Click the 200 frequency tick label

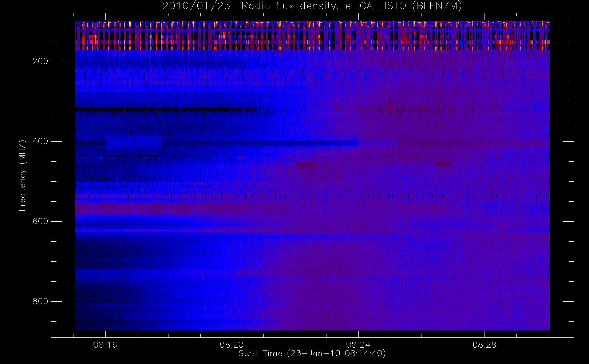(40, 61)
